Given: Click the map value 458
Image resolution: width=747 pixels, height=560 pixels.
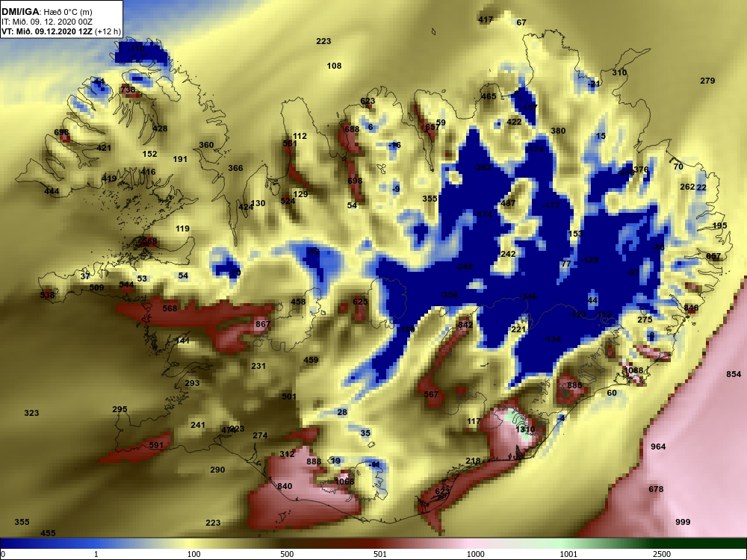Looking at the screenshot, I should tap(298, 302).
